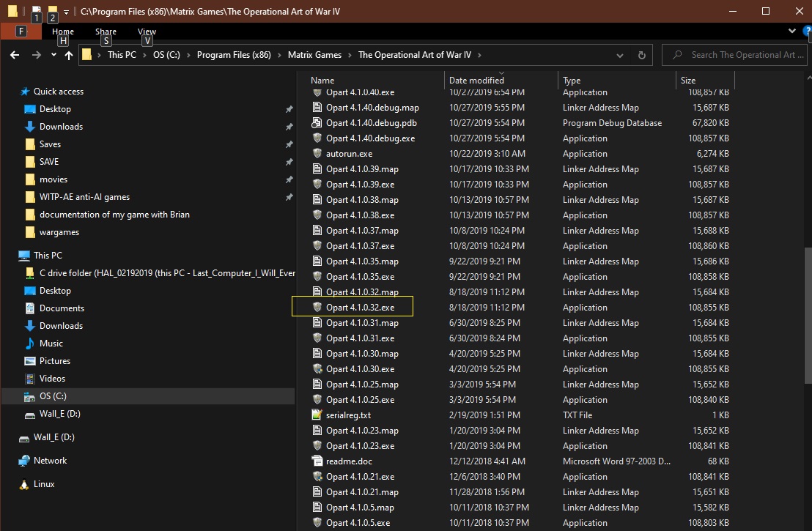Viewport: 812px width, 531px height.
Task: Open the Saves folder in Quick access
Action: (50, 144)
